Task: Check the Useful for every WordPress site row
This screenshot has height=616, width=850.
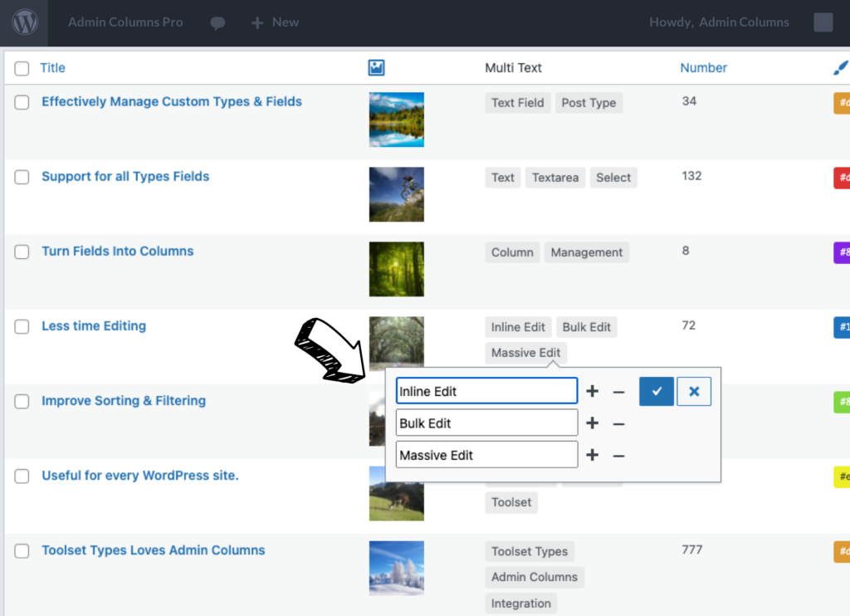Action: pyautogui.click(x=22, y=476)
